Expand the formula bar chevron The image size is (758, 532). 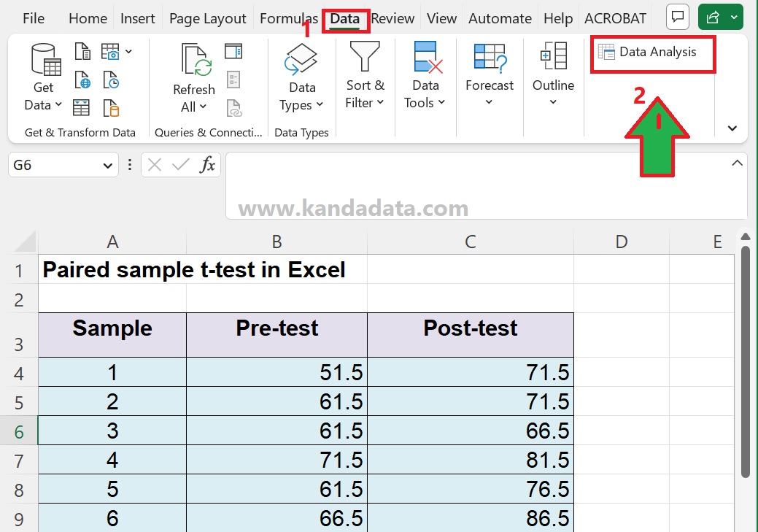point(738,163)
